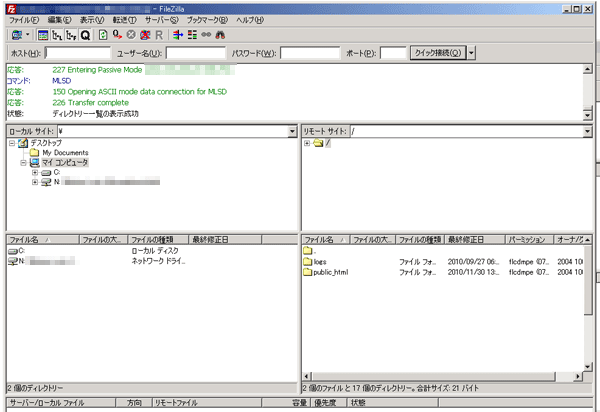Sort local list by 最終修正日 column
The width and height of the screenshot is (600, 412).
click(225, 239)
